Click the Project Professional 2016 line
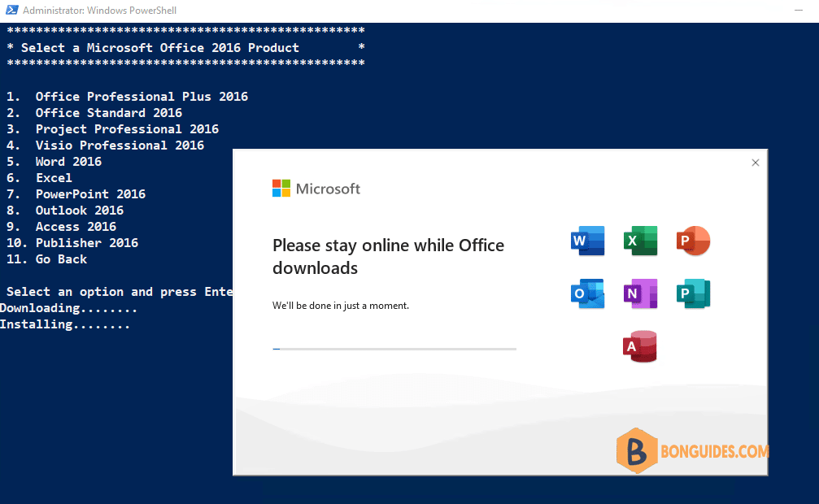The height and width of the screenshot is (504, 819). coord(112,129)
